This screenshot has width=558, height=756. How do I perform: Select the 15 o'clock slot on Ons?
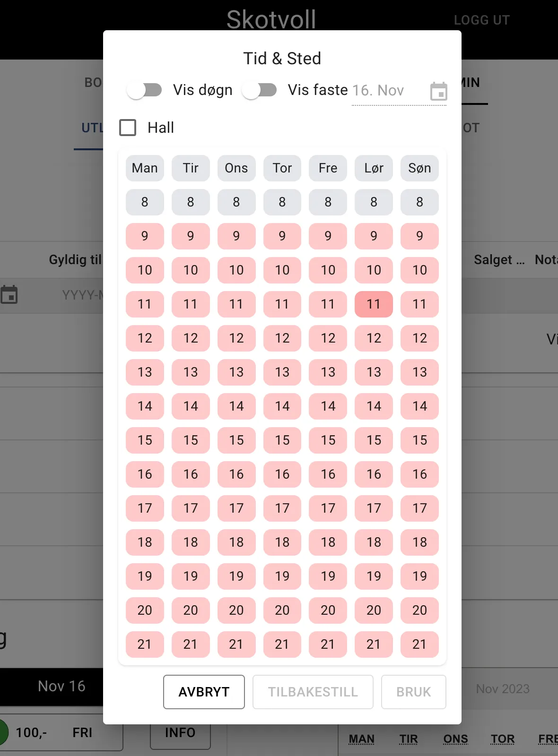(x=236, y=440)
